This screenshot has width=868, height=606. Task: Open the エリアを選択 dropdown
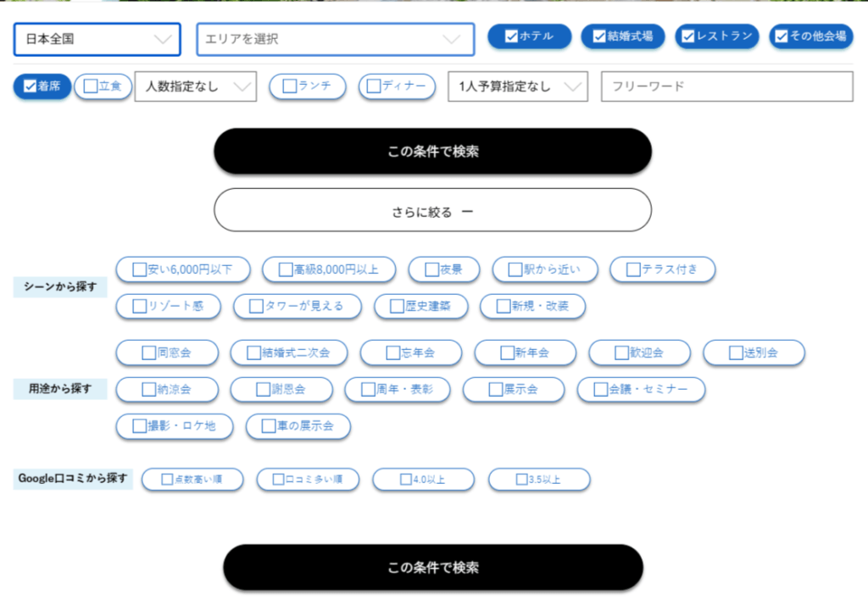point(336,39)
